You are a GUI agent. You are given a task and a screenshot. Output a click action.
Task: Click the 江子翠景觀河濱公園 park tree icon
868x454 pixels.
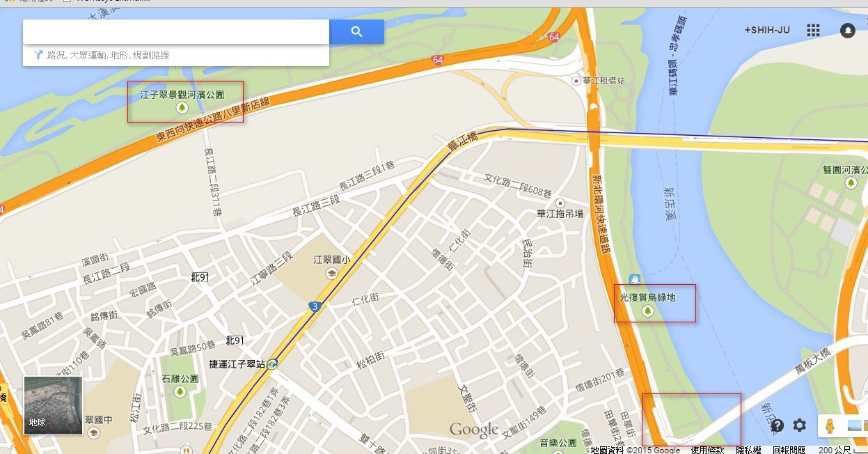(182, 107)
